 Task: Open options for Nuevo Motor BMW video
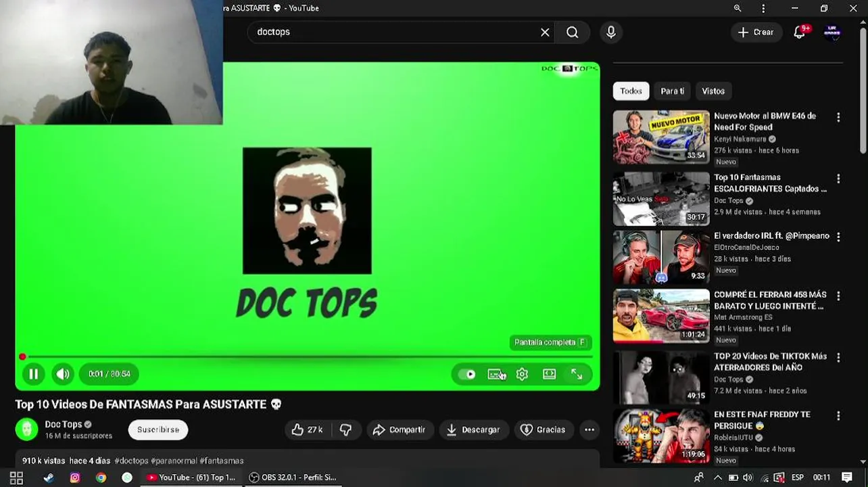pyautogui.click(x=838, y=118)
